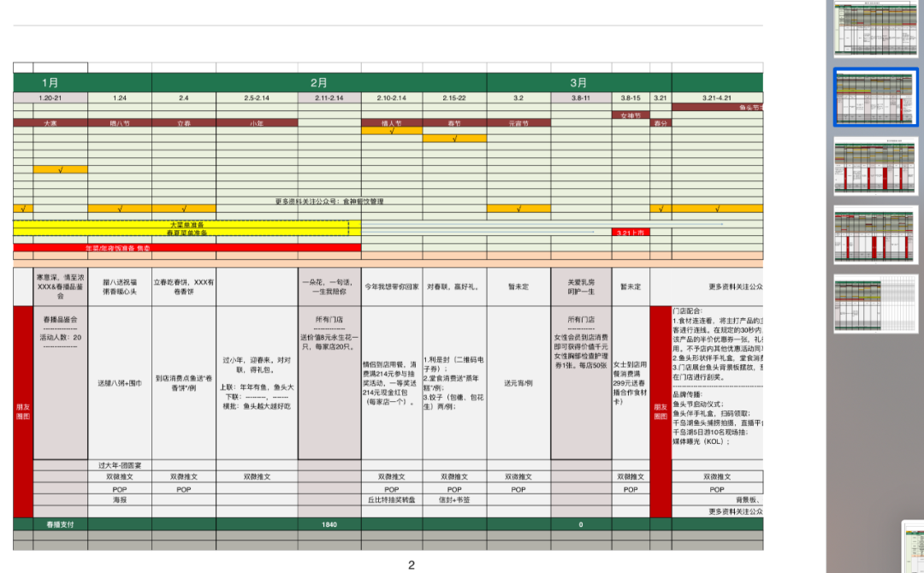
Task: Click the page number "2" below the sheet
Action: click(412, 565)
